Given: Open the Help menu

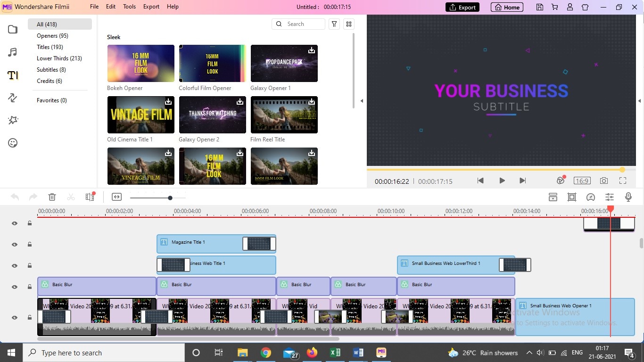Looking at the screenshot, I should click(x=173, y=7).
